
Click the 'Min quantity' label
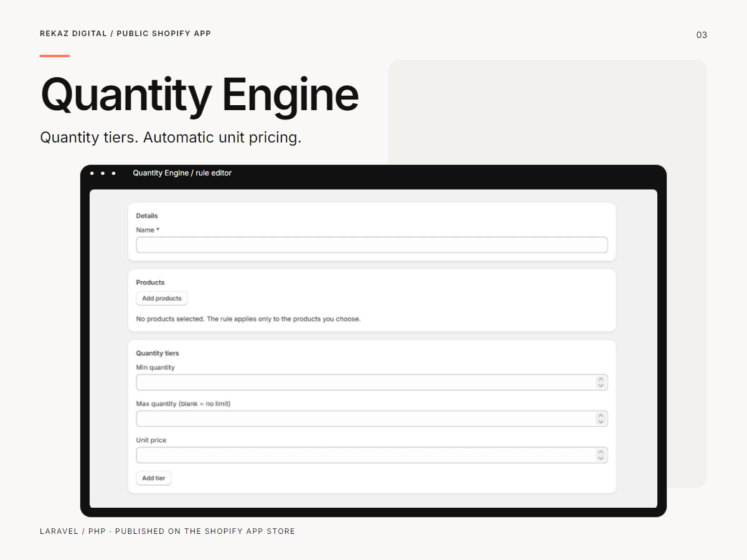156,368
